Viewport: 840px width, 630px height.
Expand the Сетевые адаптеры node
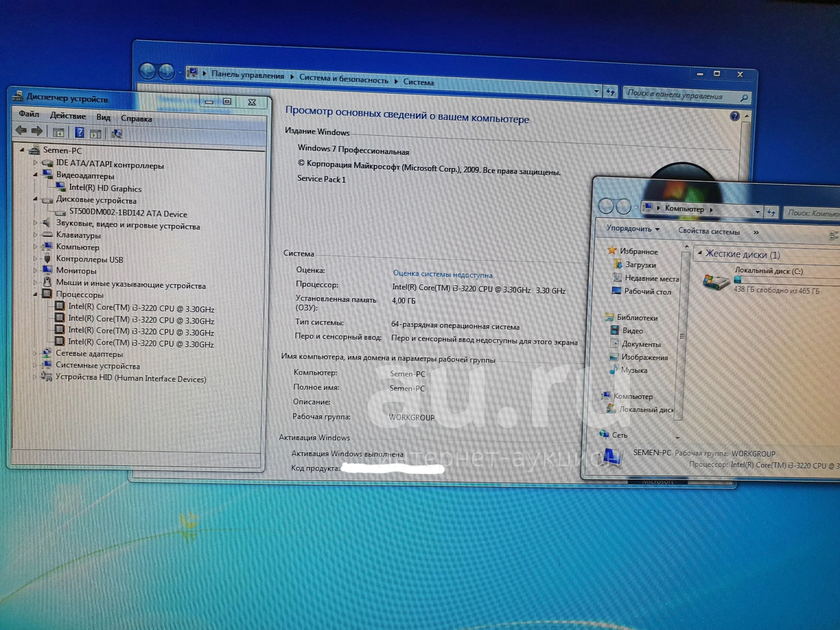tap(35, 353)
